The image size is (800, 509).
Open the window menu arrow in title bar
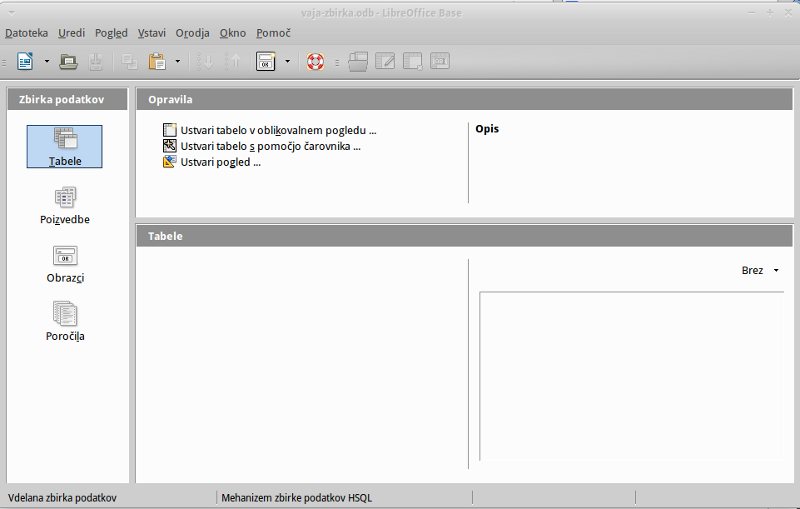click(x=12, y=13)
